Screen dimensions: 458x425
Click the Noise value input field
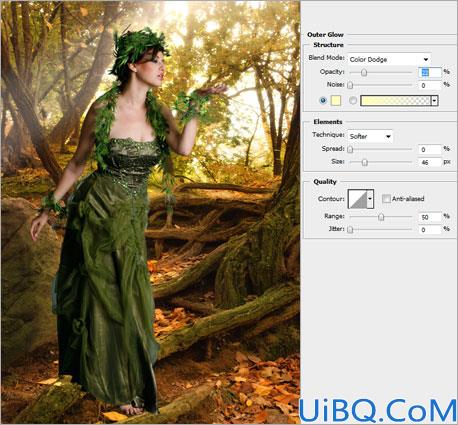(x=429, y=85)
